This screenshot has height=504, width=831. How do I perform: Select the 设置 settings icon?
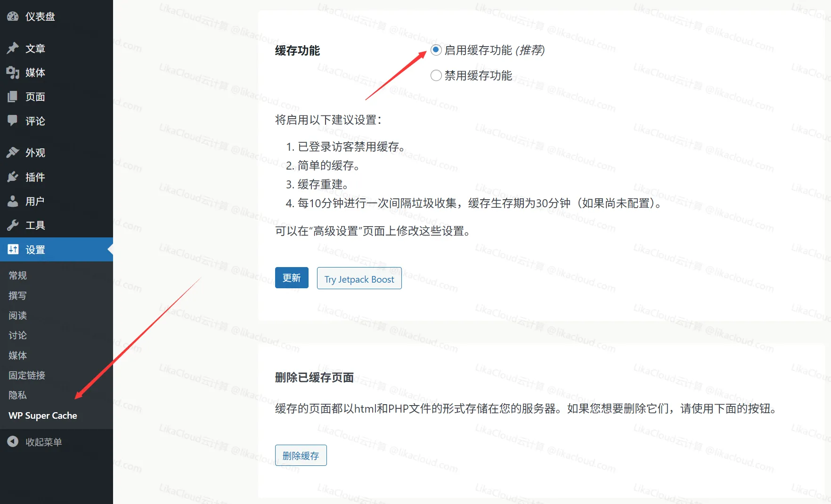(x=13, y=250)
